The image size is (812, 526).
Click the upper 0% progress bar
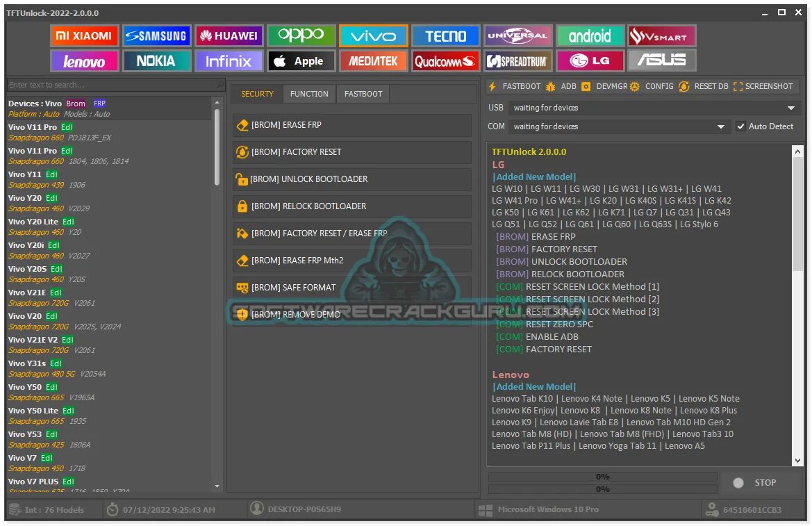602,476
